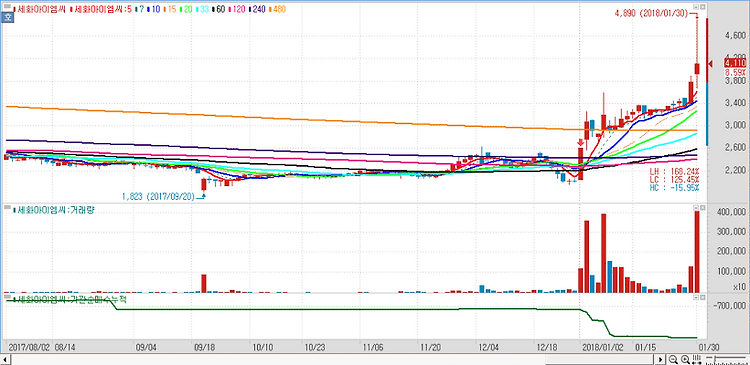Click the zoom in magnifier icon
Viewport: 750px width, 365px height.
click(685, 359)
